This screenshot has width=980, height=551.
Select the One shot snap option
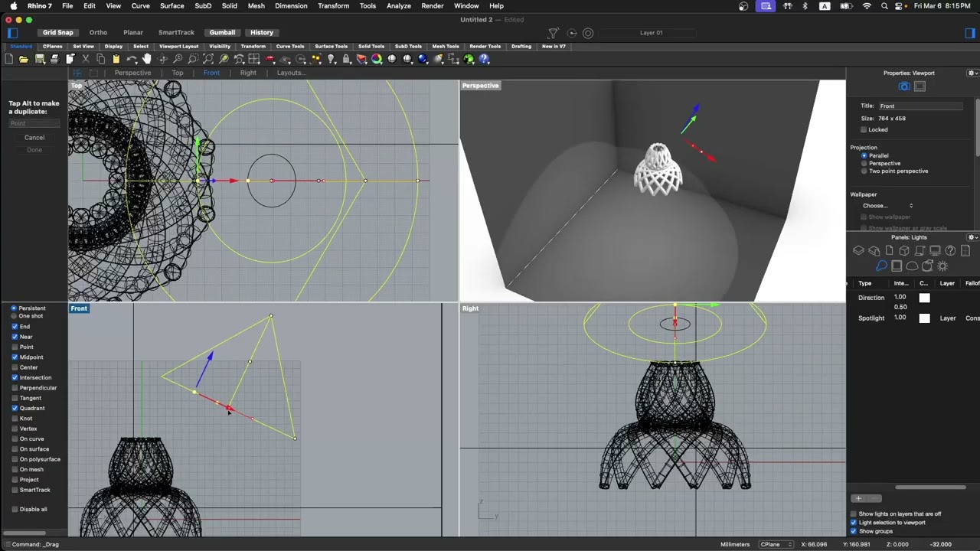click(x=14, y=316)
